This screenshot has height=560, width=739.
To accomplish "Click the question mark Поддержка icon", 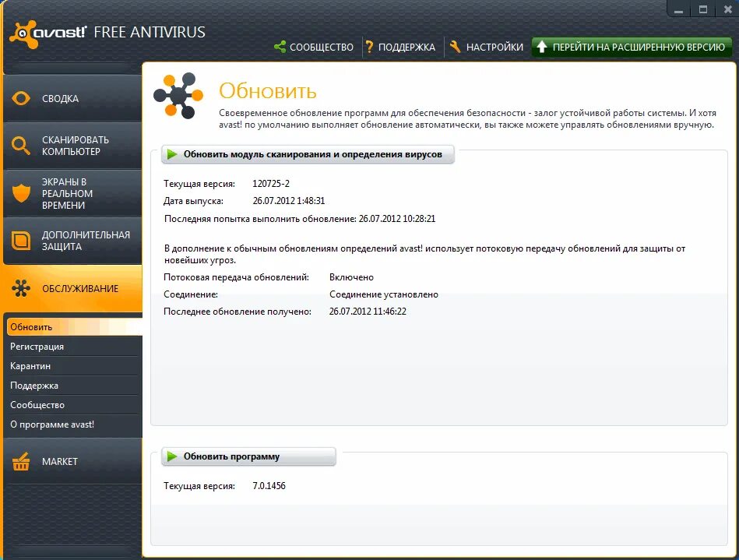I will 369,47.
